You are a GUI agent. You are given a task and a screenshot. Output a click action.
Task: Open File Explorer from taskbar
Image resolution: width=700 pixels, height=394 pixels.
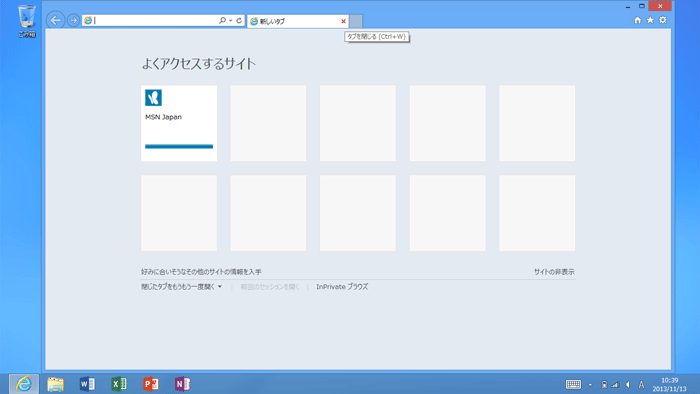(55, 384)
